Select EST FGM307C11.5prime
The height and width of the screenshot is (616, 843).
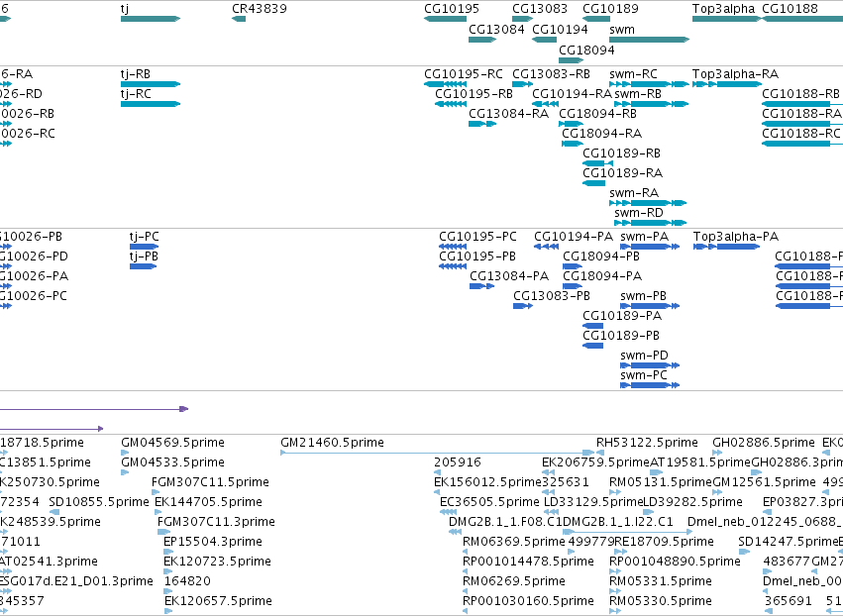tap(210, 482)
